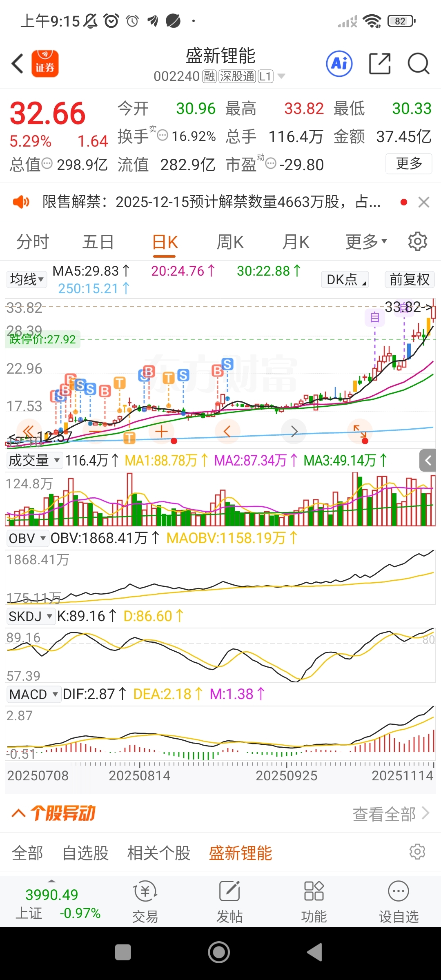Tap the chart zoom-out minus icon

coord(96,431)
